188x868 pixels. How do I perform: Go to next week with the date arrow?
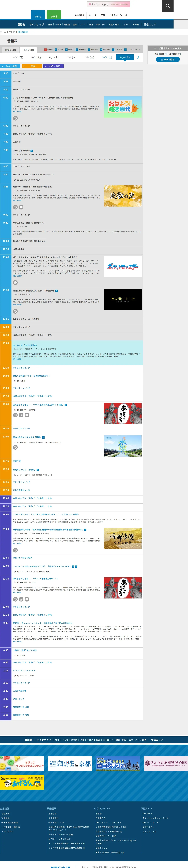(138, 57)
